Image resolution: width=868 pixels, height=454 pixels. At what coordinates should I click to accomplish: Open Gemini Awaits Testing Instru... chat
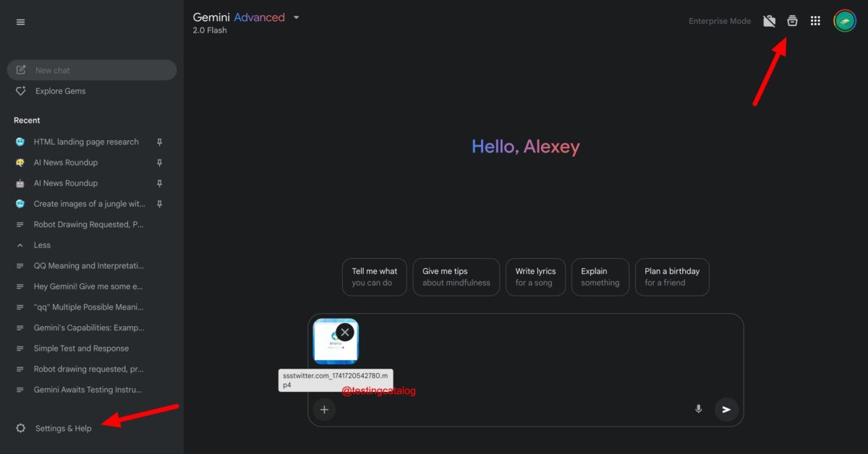[89, 390]
